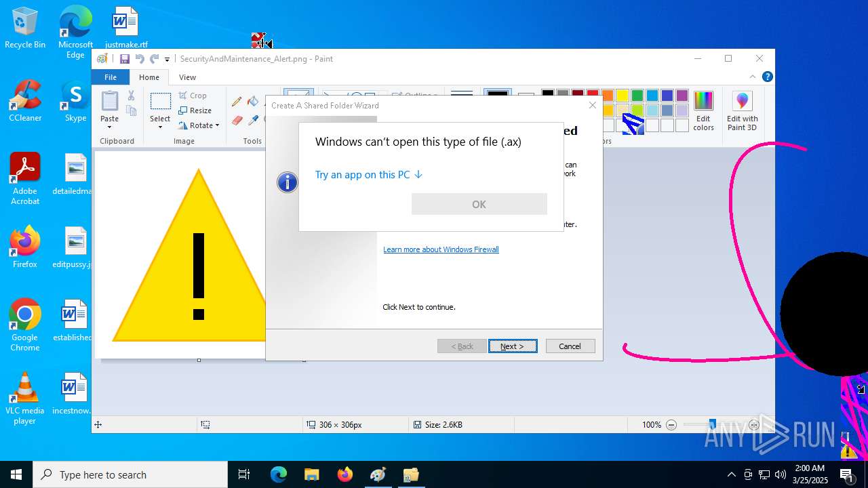Open the Recycle Bin desktop icon
Screen dimensions: 868x488
tap(25, 28)
